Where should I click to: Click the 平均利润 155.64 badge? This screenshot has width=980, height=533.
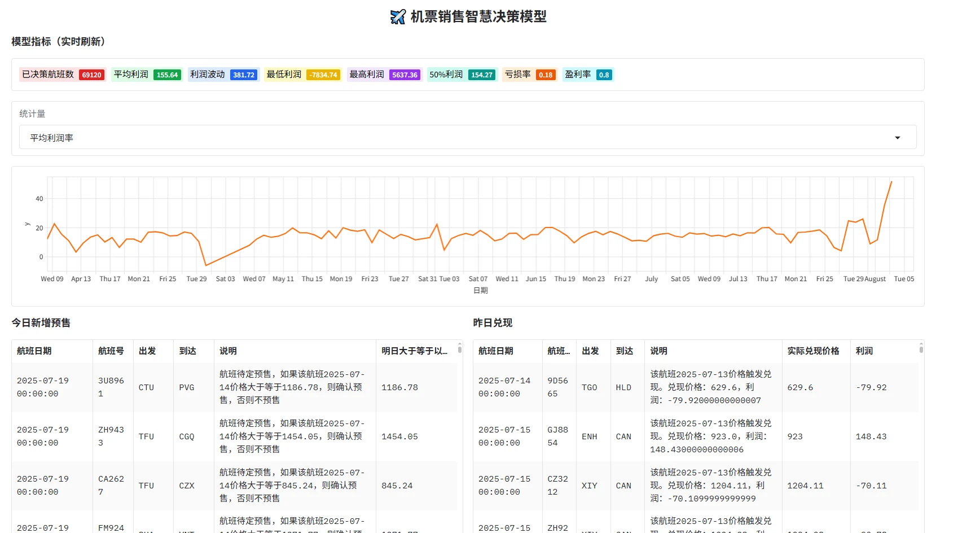147,75
